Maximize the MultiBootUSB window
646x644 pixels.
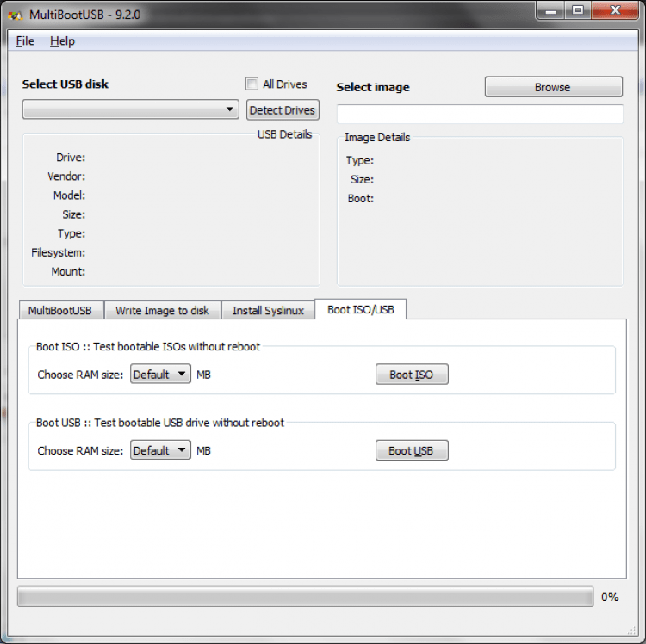pyautogui.click(x=578, y=10)
